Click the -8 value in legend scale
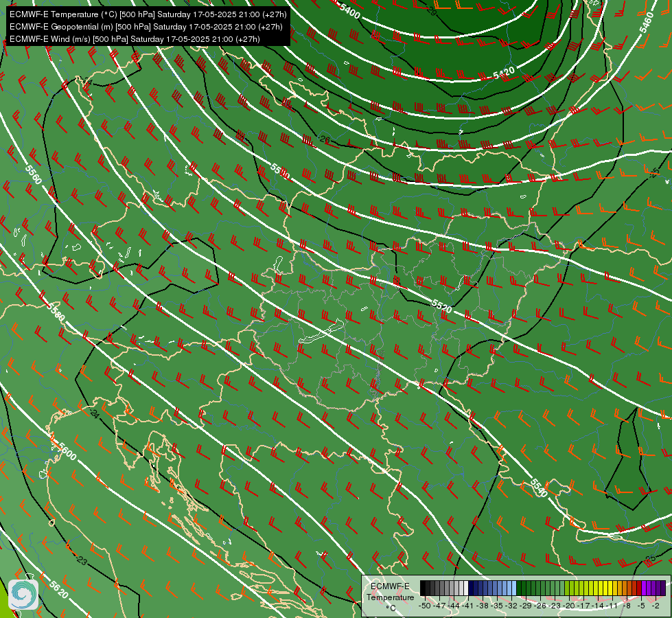 click(x=627, y=606)
